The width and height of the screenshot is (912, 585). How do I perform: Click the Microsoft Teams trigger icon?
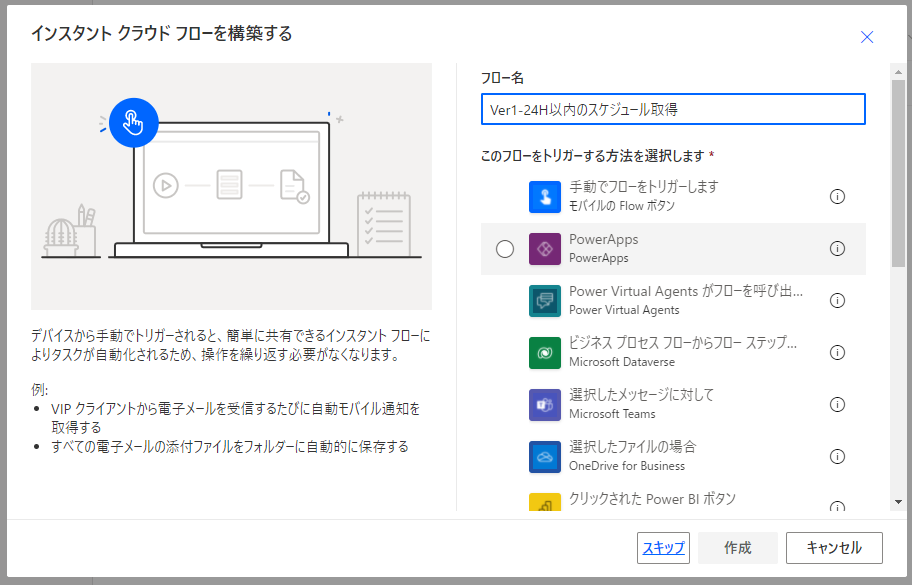coord(543,404)
